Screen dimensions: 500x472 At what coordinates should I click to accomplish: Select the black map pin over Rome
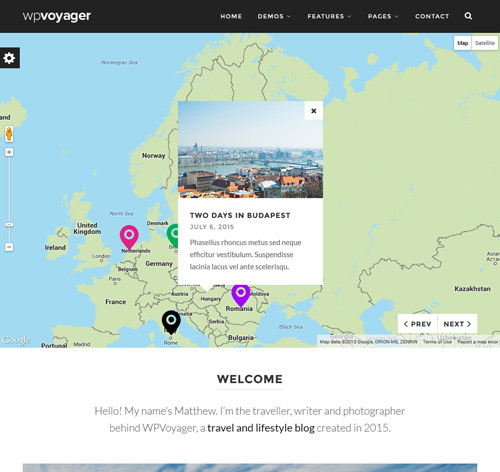click(171, 322)
